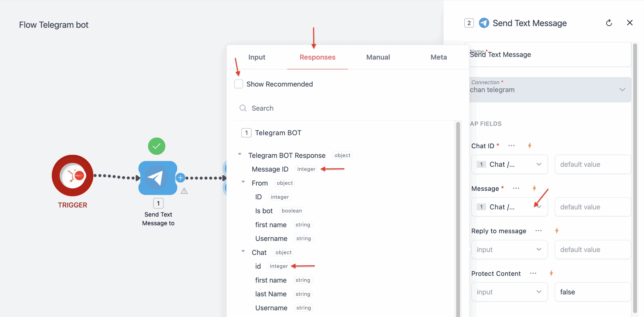644x317 pixels.
Task: Click Message default value field
Action: (593, 207)
